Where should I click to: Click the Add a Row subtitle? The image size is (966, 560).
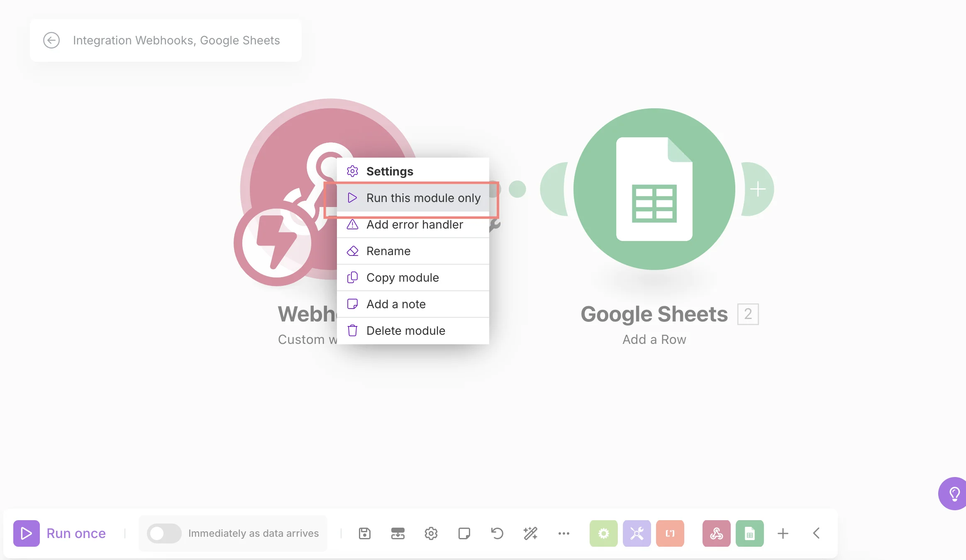click(x=654, y=339)
